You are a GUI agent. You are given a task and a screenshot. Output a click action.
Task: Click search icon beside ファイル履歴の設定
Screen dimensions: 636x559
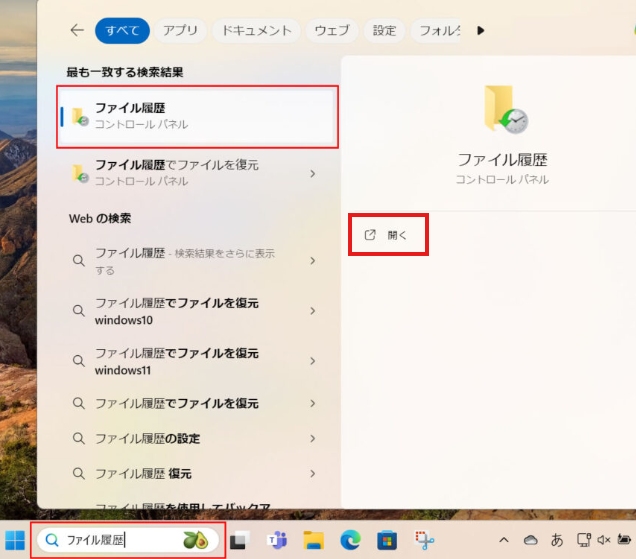[79, 439]
